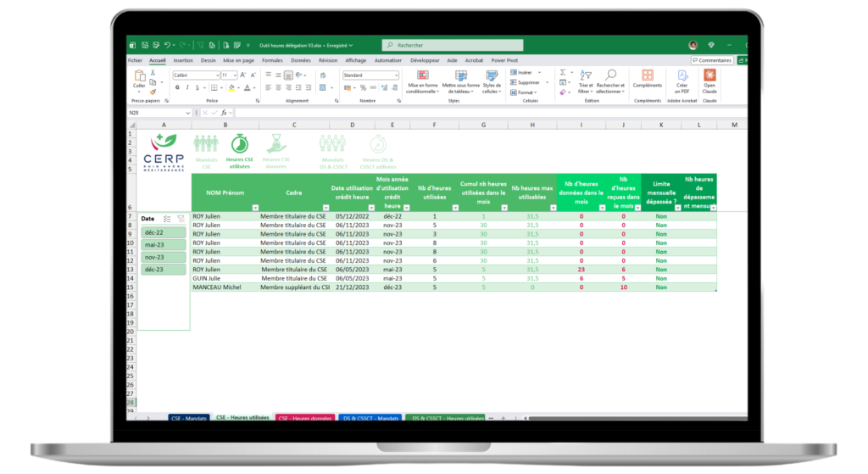The width and height of the screenshot is (868, 474).
Task: Open the NOM Prénom column filter dropdown
Action: [x=255, y=208]
